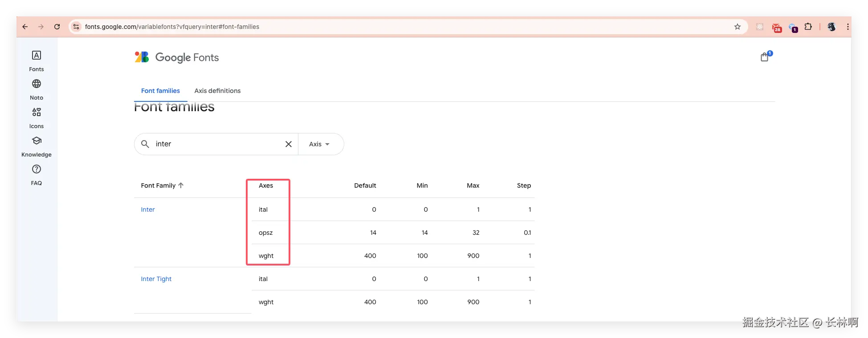The width and height of the screenshot is (868, 338).
Task: Open the browser extensions puzzle icon
Action: [808, 27]
